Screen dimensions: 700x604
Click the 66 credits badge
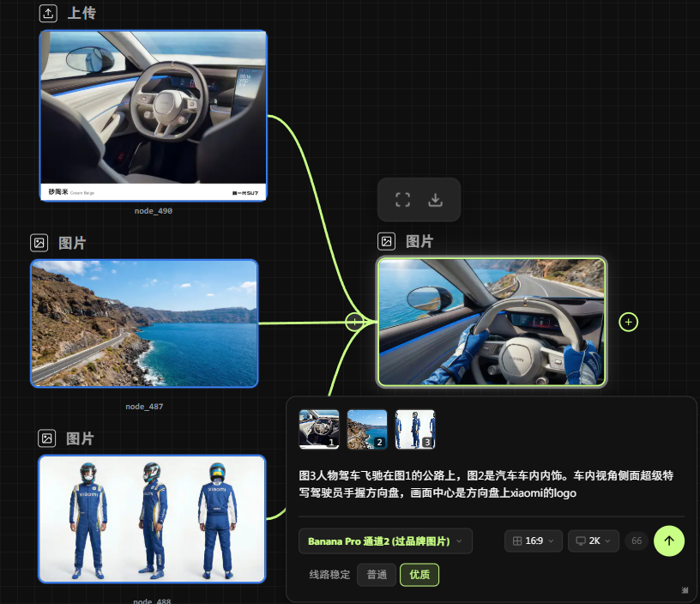pos(637,541)
